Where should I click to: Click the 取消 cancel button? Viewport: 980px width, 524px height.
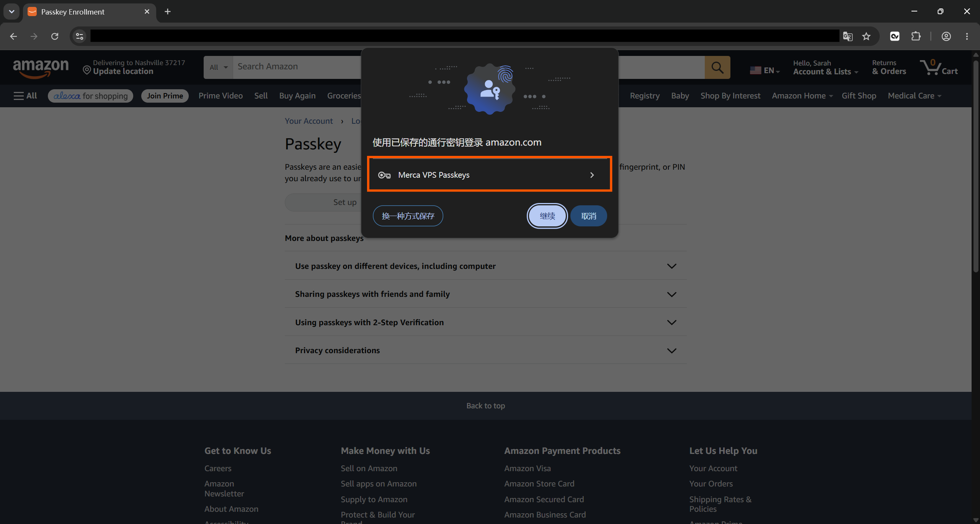point(589,216)
